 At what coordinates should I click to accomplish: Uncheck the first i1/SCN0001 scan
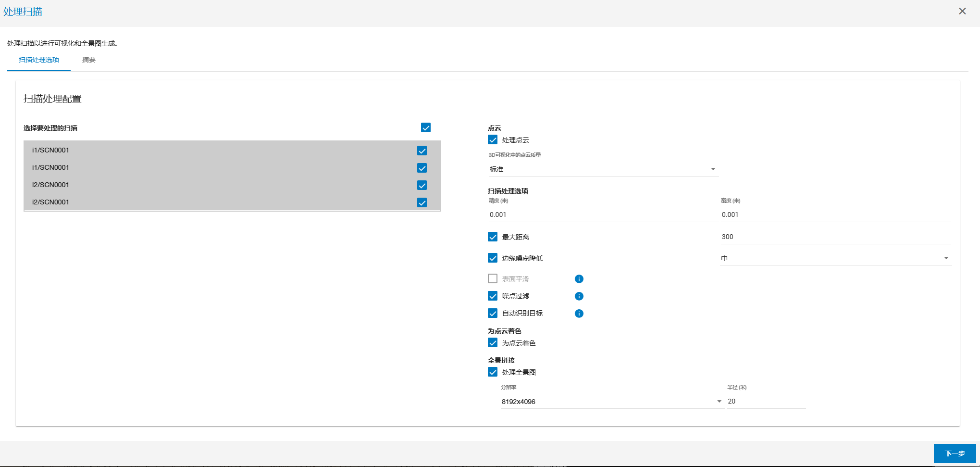pyautogui.click(x=422, y=151)
